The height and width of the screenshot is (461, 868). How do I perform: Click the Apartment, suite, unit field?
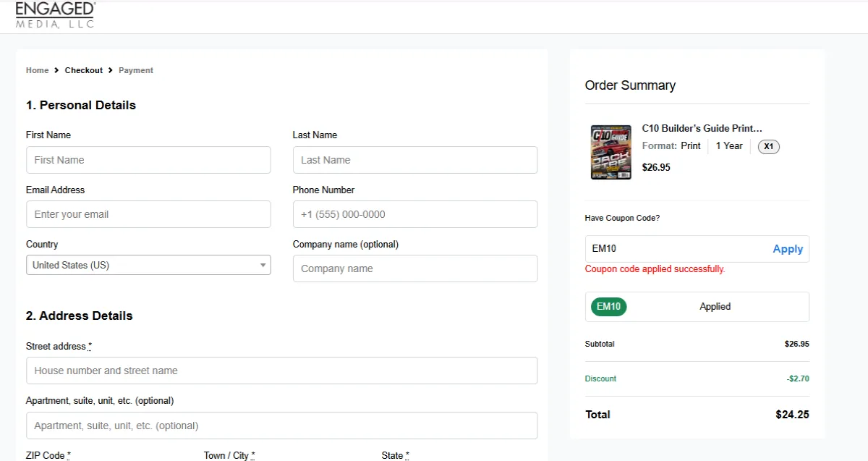[281, 426]
